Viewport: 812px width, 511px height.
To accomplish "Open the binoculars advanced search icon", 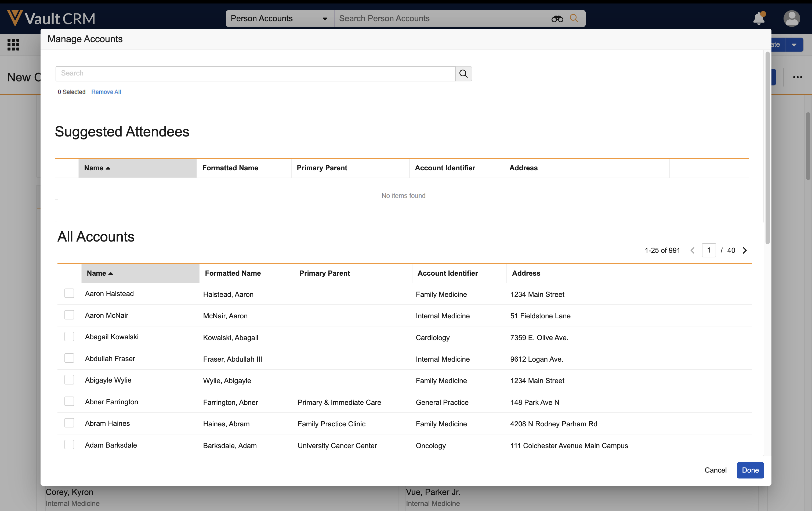I will tap(557, 19).
